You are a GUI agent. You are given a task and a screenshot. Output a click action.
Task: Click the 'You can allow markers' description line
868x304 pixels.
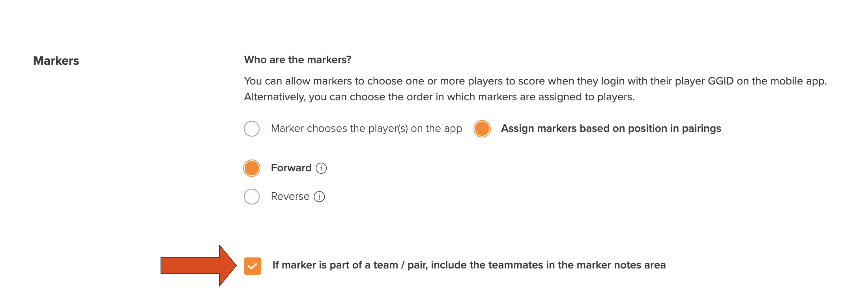(x=535, y=81)
